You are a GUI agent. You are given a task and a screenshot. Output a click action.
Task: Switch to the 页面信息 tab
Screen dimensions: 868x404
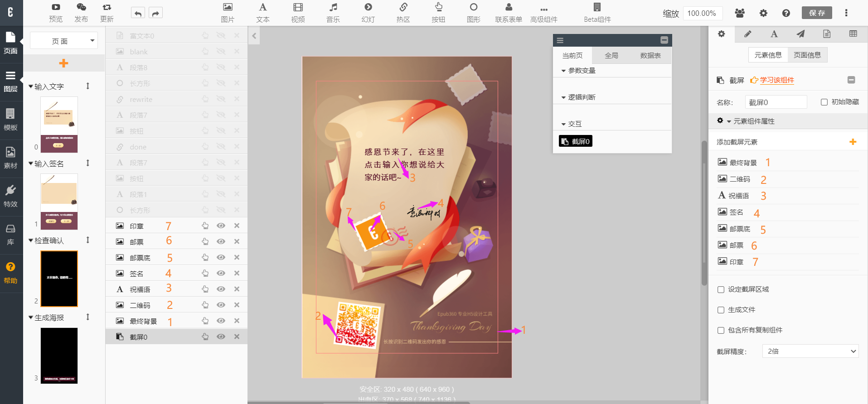807,55
